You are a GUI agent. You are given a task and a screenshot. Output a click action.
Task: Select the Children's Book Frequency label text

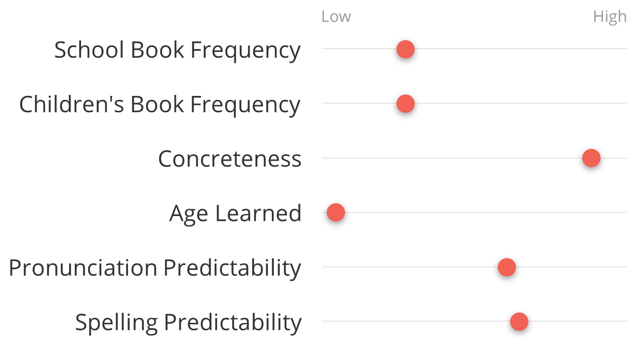(160, 105)
